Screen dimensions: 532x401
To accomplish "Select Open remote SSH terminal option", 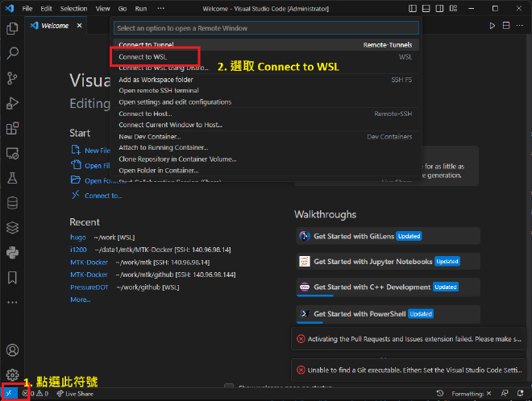I will point(266,90).
